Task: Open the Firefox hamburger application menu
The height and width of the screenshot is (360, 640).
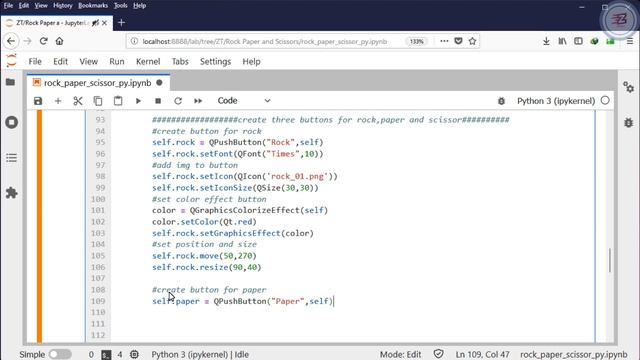Action: coord(630,41)
